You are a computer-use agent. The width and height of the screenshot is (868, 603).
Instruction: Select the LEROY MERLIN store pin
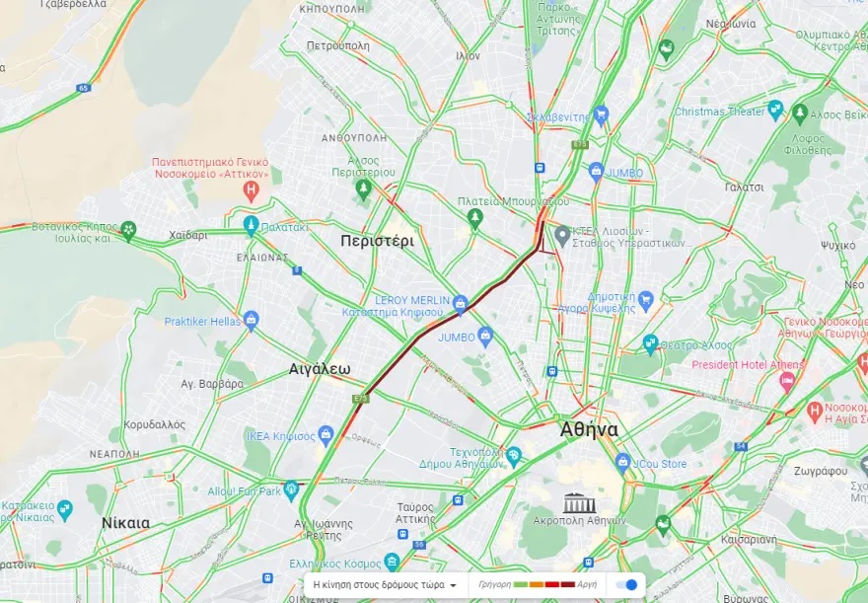point(460,304)
